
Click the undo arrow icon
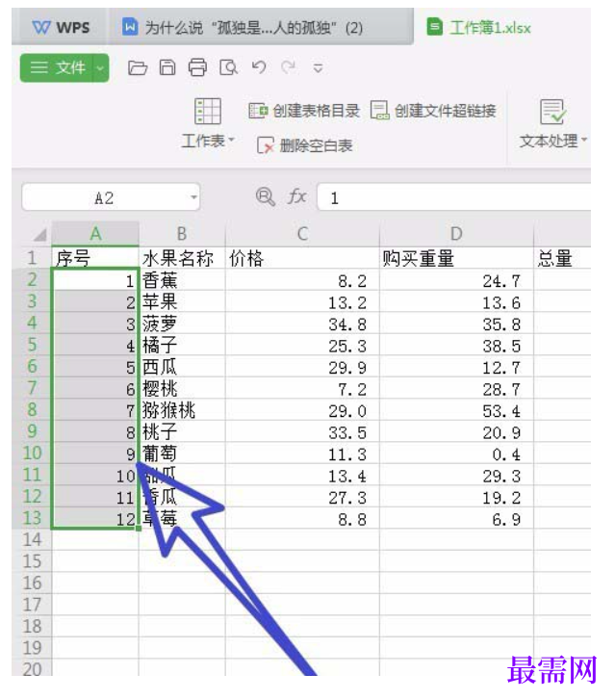pyautogui.click(x=259, y=67)
